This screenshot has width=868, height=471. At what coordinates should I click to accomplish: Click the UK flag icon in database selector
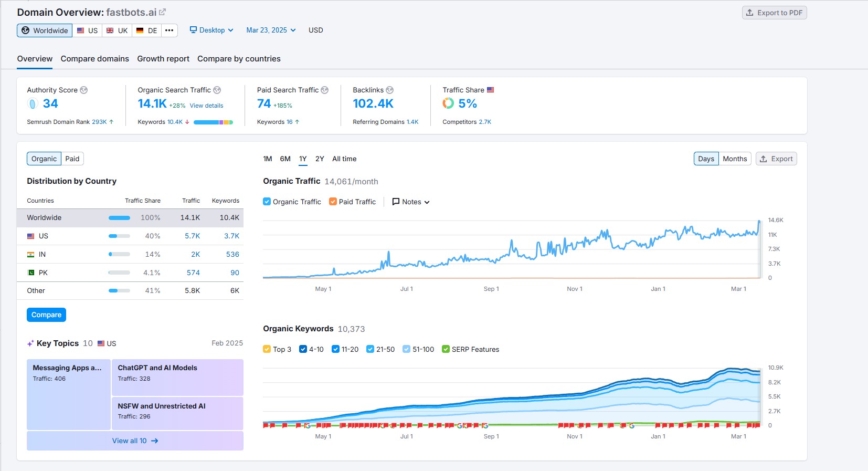point(110,30)
